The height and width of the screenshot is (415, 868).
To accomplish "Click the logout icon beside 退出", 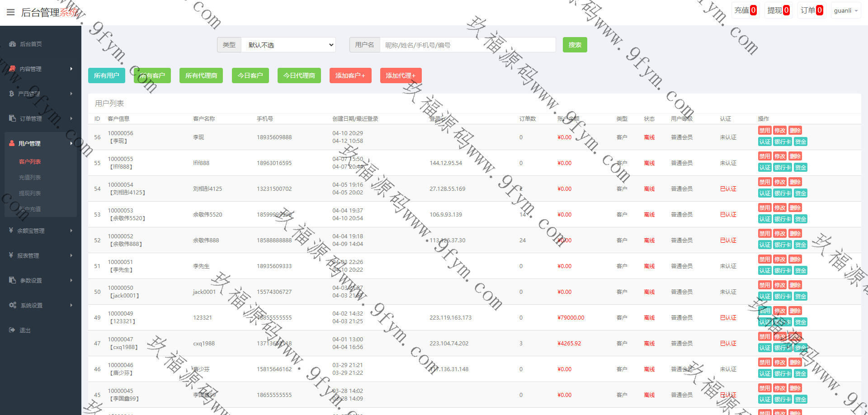I will pos(12,330).
